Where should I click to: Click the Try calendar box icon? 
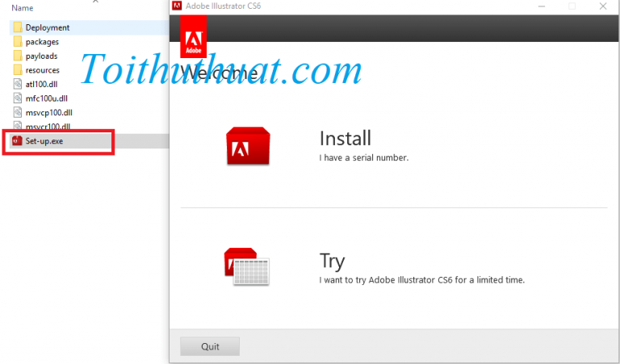pyautogui.click(x=247, y=266)
